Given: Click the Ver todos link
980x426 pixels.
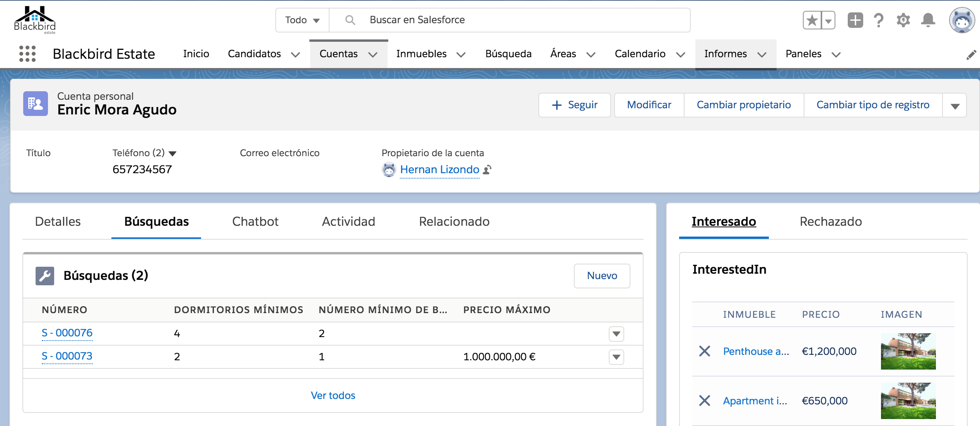Looking at the screenshot, I should 333,395.
